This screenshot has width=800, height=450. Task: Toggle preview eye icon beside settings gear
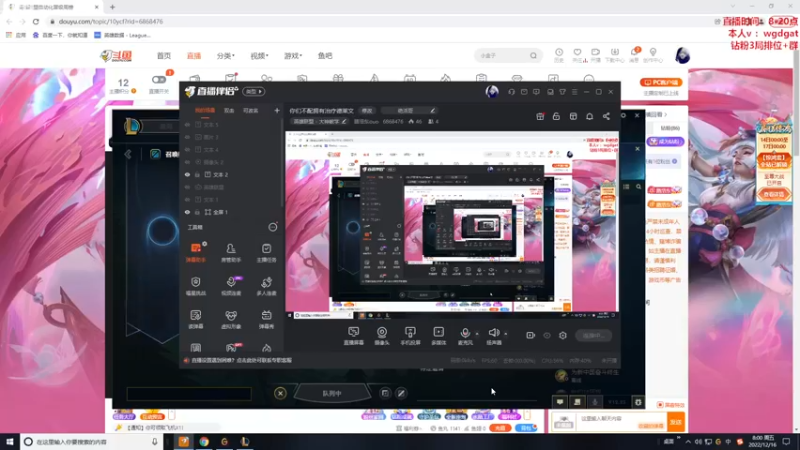point(547,335)
